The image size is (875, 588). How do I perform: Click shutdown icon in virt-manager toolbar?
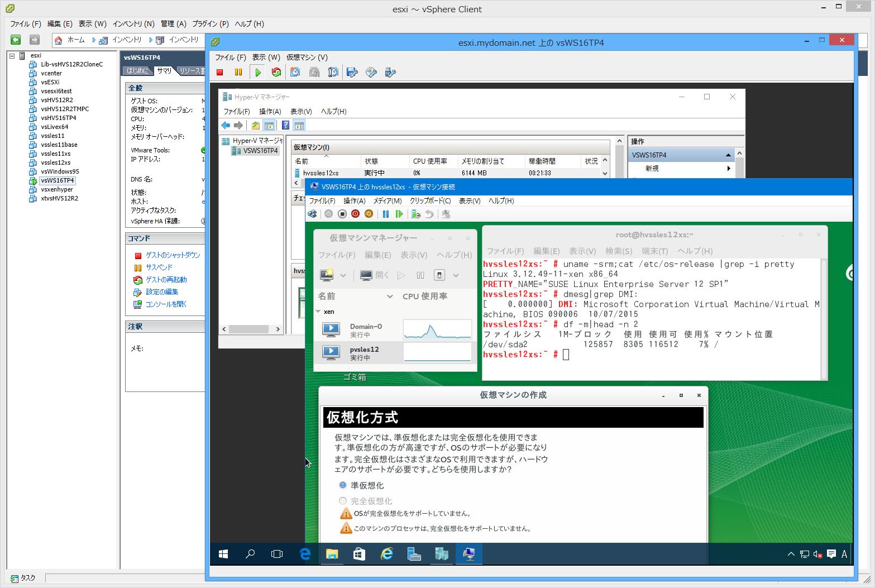click(x=439, y=275)
